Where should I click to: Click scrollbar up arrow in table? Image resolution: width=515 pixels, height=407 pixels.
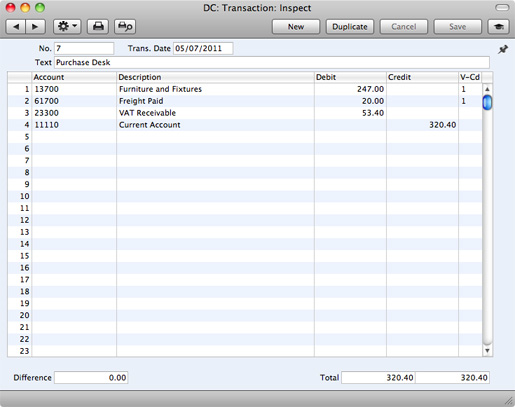[x=487, y=89]
